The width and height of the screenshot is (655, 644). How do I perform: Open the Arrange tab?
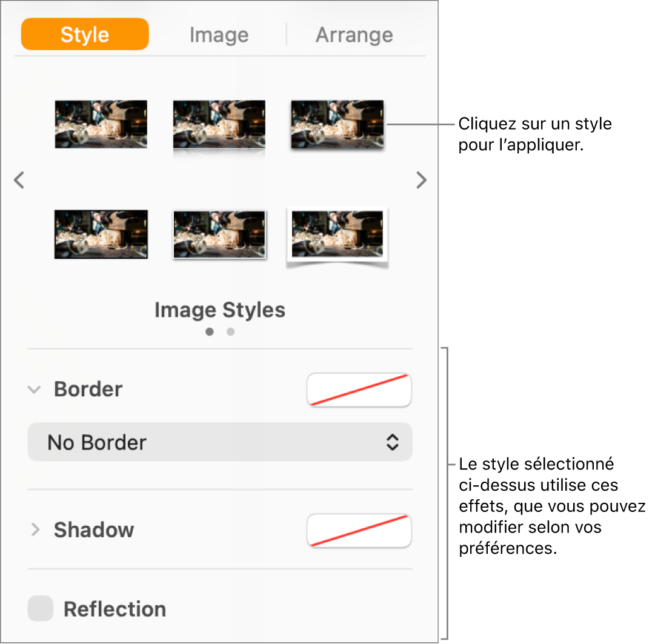click(x=354, y=35)
